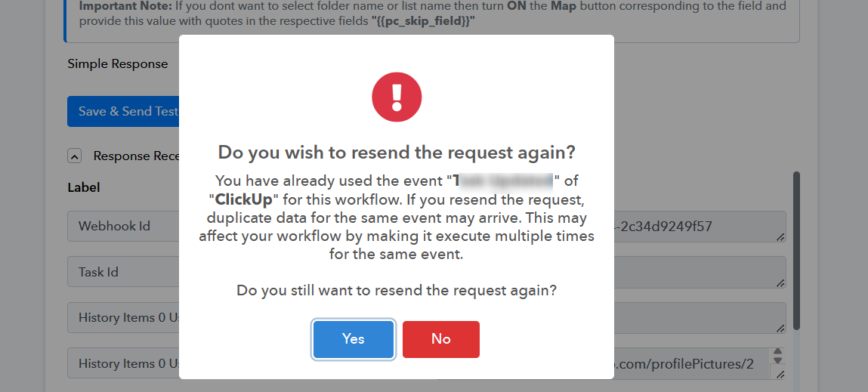Click resize handle of Task Id value field
The width and height of the screenshot is (868, 392).
(780, 282)
